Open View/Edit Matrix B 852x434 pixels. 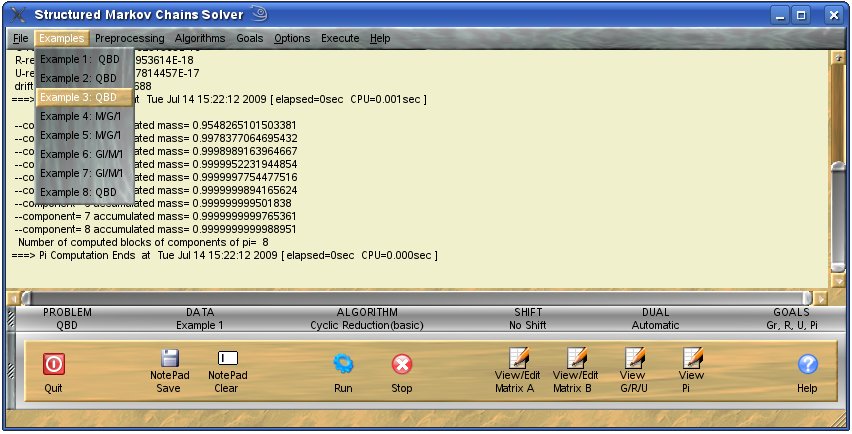574,358
